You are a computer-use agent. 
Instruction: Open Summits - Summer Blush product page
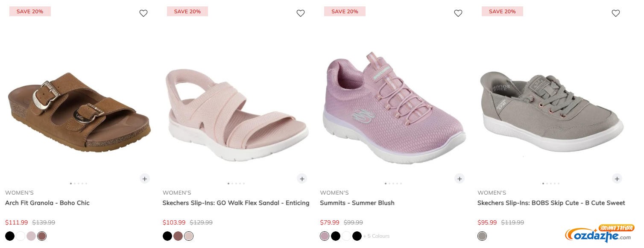(x=357, y=203)
